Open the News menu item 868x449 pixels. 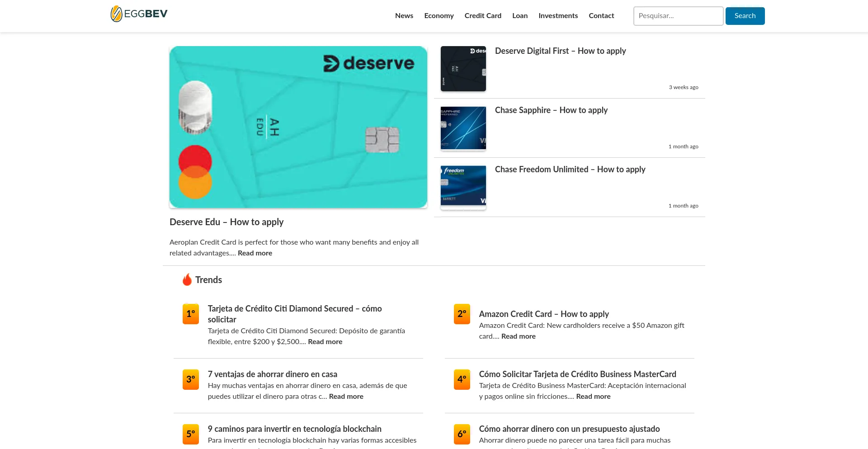404,16
